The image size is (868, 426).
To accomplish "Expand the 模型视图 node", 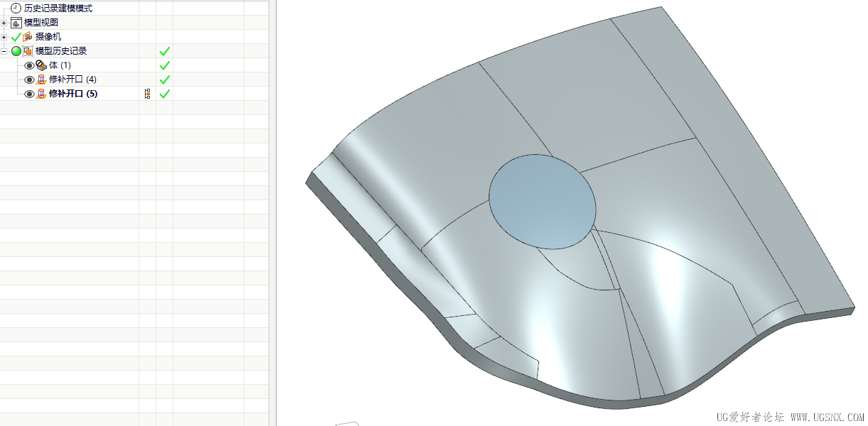I will (x=4, y=23).
